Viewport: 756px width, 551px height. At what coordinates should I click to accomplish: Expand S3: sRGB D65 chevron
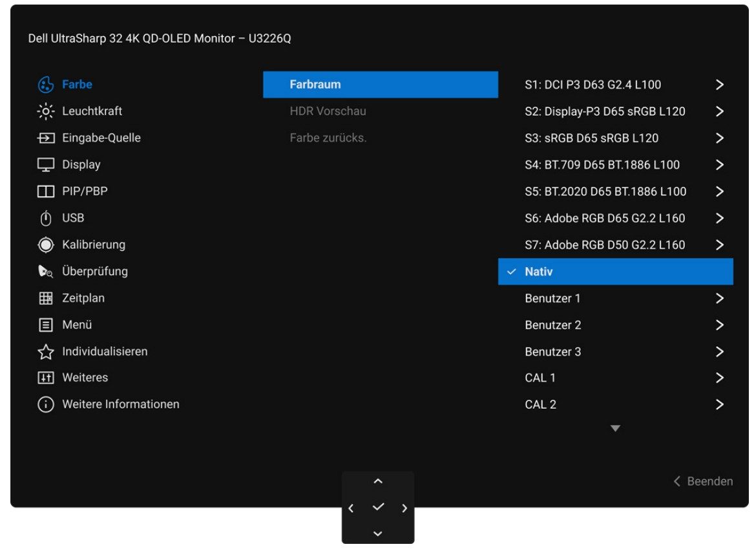[719, 138]
